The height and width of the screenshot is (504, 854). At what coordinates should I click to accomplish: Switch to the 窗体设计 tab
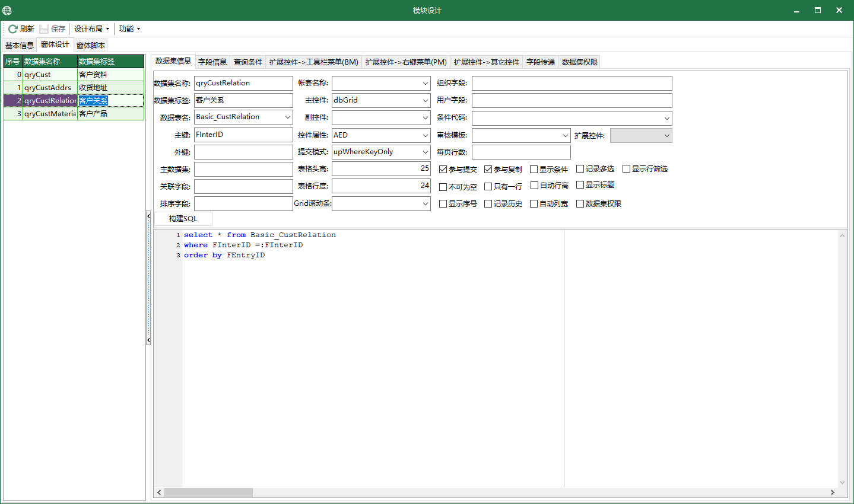[x=55, y=44]
